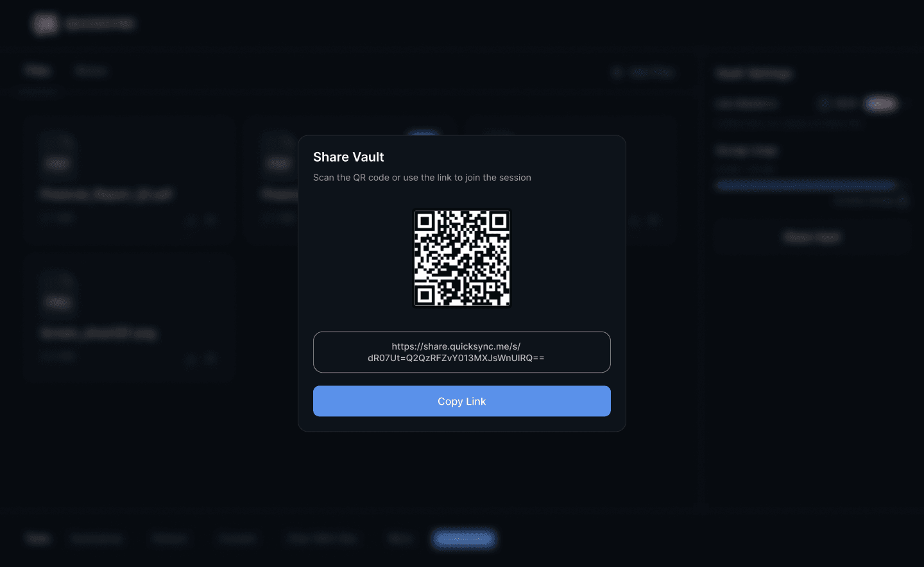Click the highlighted pill link in the footer
Screen dimensions: 924x567
pos(463,539)
